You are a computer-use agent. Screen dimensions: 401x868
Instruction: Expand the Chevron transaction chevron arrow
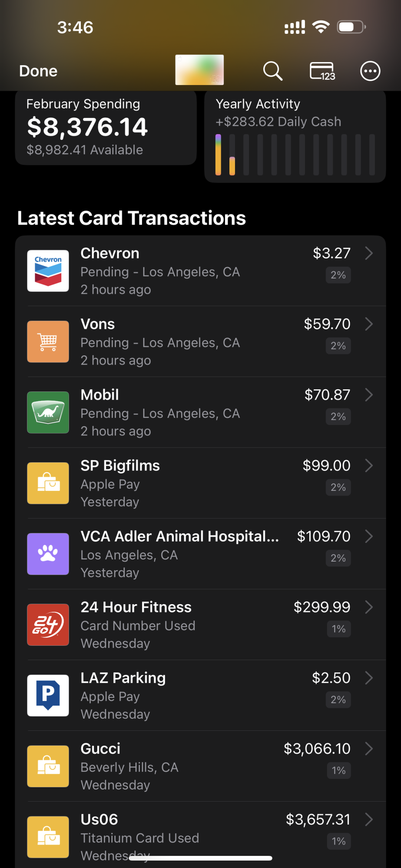(x=369, y=253)
